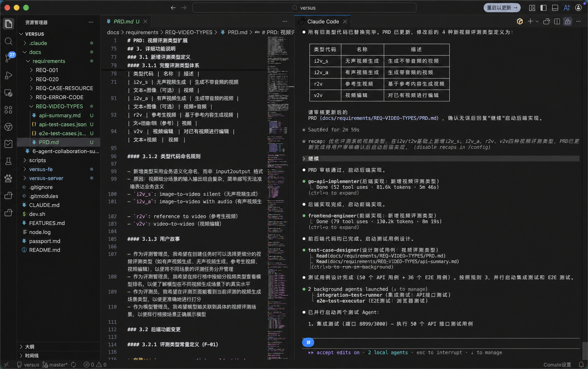
Task: Switch git branch master* in status bar
Action: click(55, 365)
